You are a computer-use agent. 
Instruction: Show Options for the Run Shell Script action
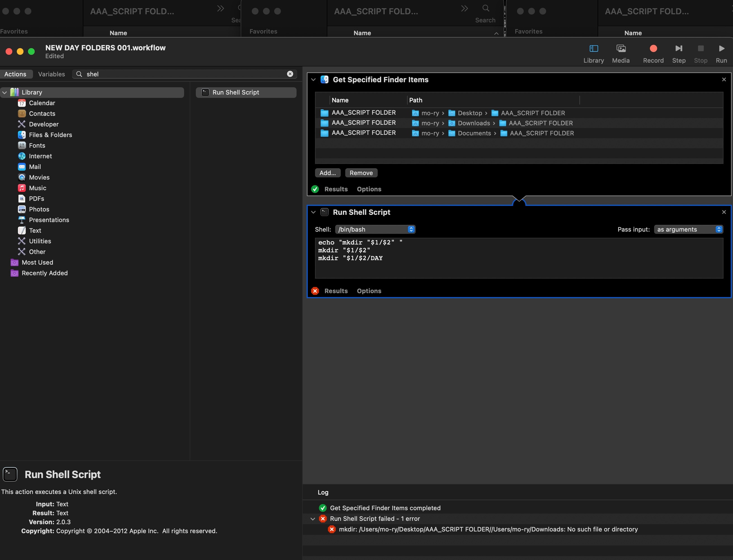coord(369,291)
